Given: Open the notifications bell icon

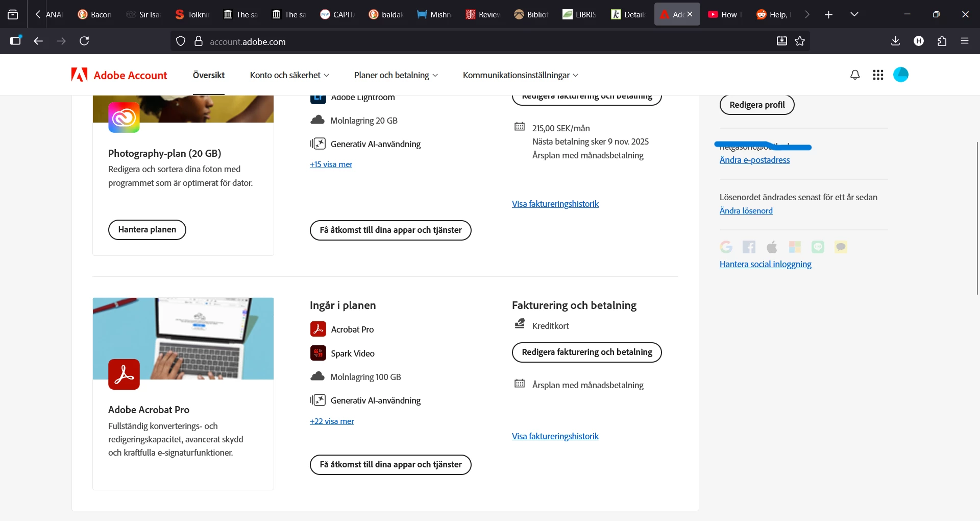Looking at the screenshot, I should pos(855,75).
